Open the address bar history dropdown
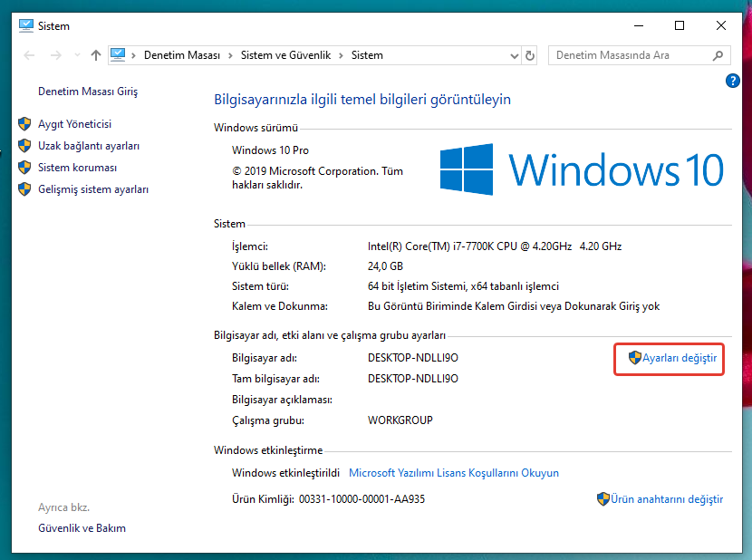Screen dimensions: 752x560 pyautogui.click(x=515, y=55)
